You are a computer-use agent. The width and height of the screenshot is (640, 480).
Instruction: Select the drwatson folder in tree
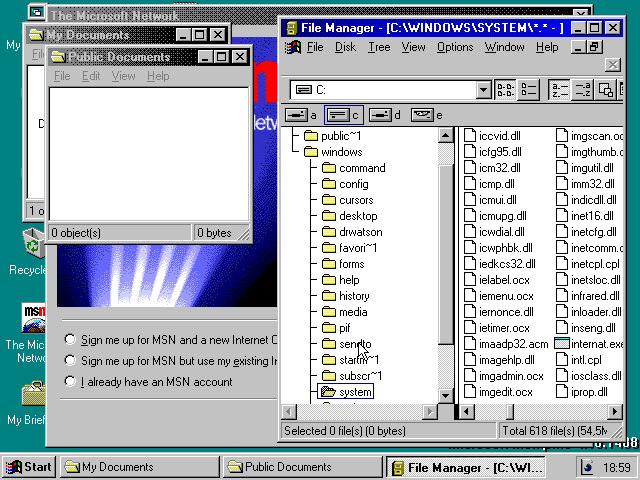coord(352,232)
